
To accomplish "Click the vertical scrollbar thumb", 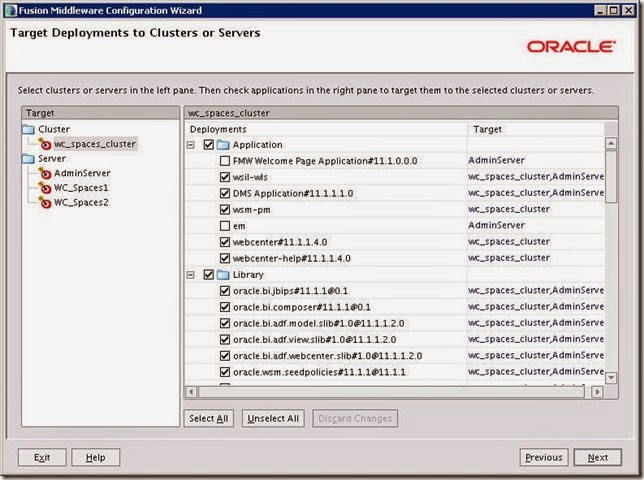I will [611, 176].
